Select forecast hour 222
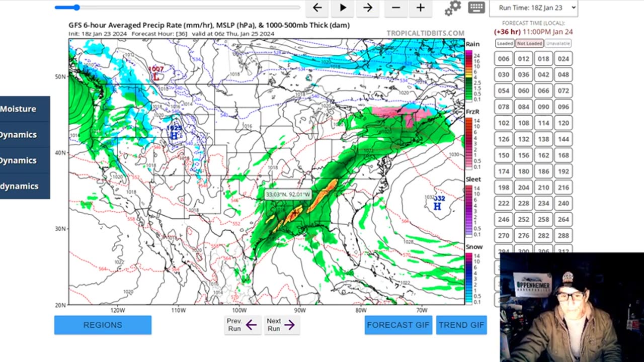This screenshot has height=362, width=644. (x=504, y=204)
